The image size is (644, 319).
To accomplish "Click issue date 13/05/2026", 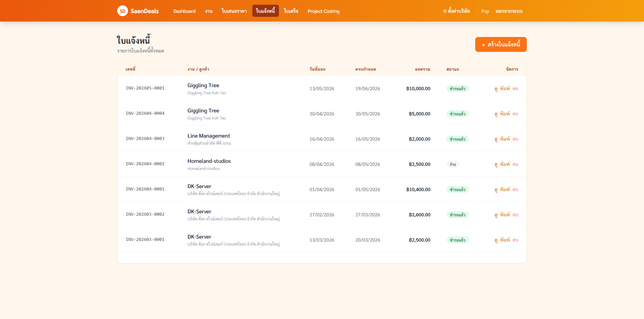I will 322,88.
